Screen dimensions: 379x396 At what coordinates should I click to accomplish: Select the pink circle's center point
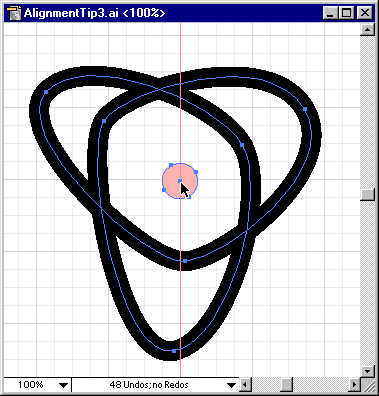click(x=180, y=181)
